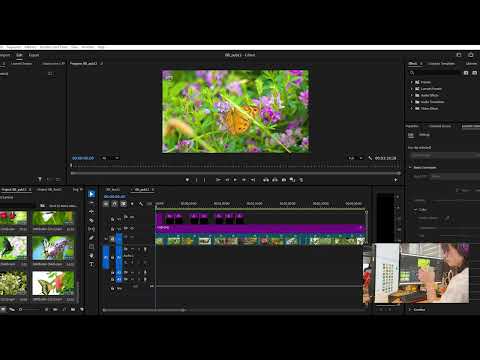Select the Hand tool
Screen dimensions: 480x360
tap(92, 255)
